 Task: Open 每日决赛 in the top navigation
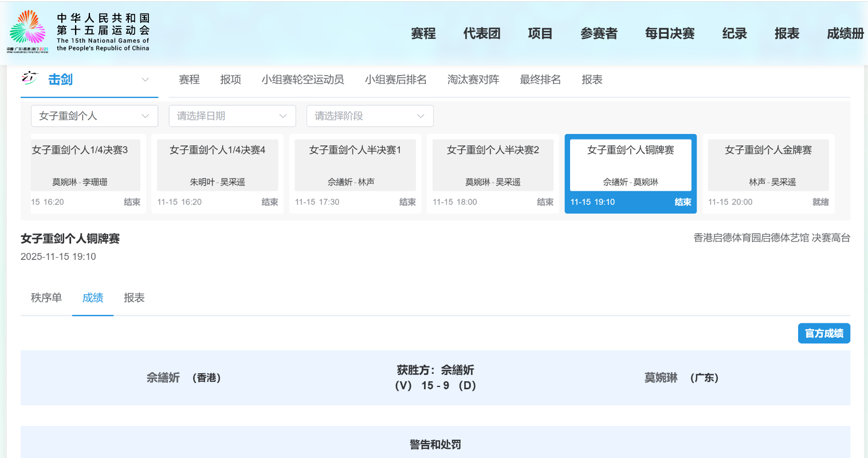coord(669,34)
